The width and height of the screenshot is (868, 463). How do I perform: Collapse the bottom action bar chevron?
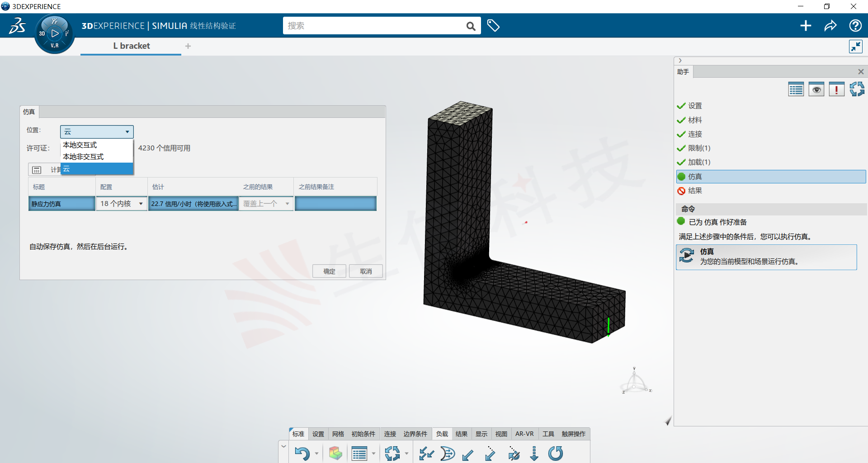[x=283, y=446]
